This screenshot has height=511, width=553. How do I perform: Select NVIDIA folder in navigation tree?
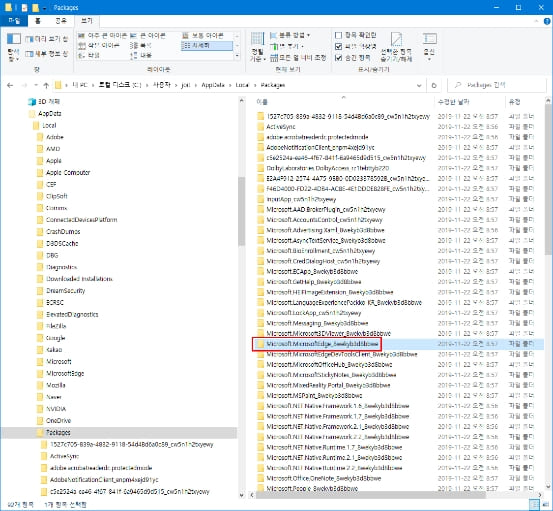[56, 409]
